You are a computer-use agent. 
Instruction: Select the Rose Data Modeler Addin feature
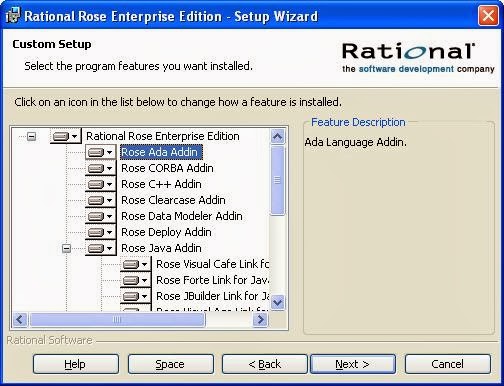[182, 216]
